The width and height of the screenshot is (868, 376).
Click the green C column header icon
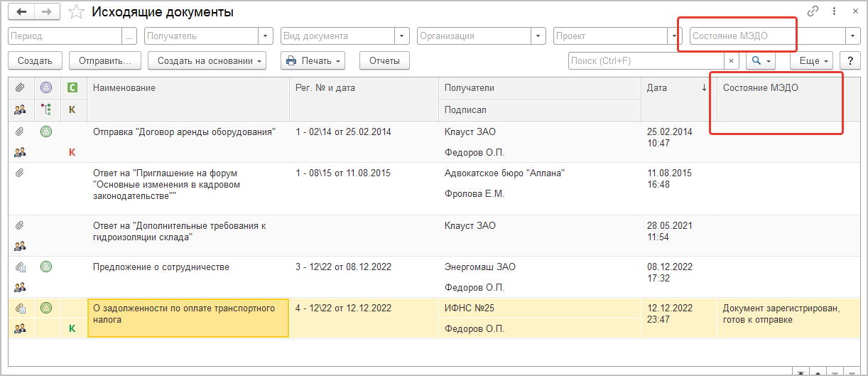(72, 87)
